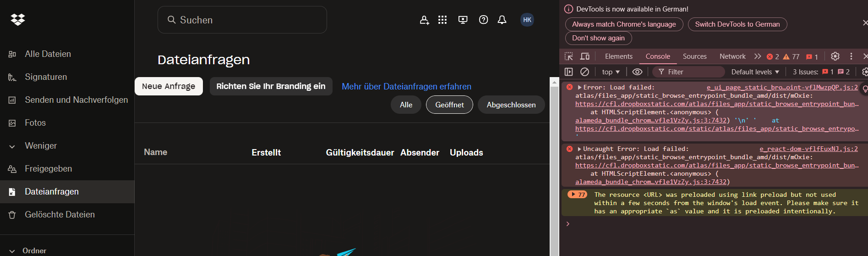Open Freigegeben in sidebar
This screenshot has height=256, width=868.
(x=67, y=169)
